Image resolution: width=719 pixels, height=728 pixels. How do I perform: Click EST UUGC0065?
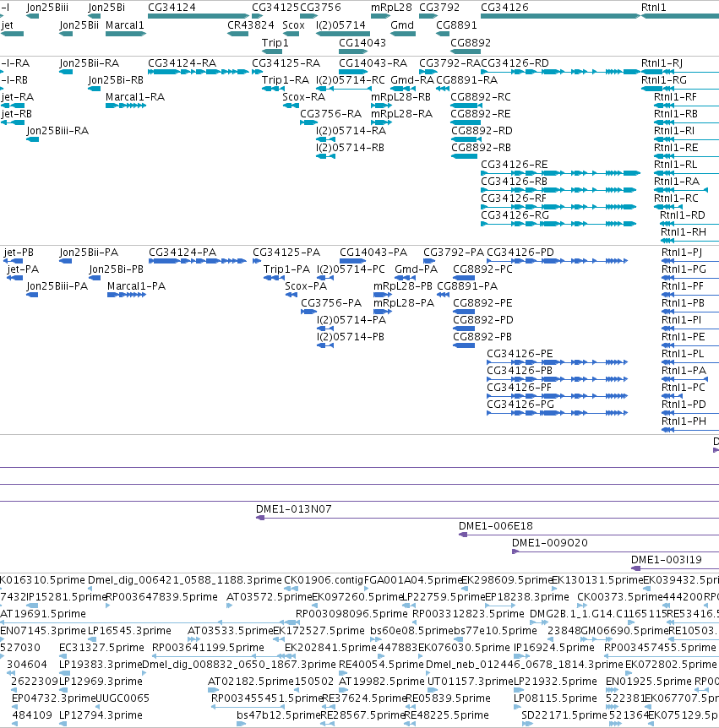[x=123, y=698]
